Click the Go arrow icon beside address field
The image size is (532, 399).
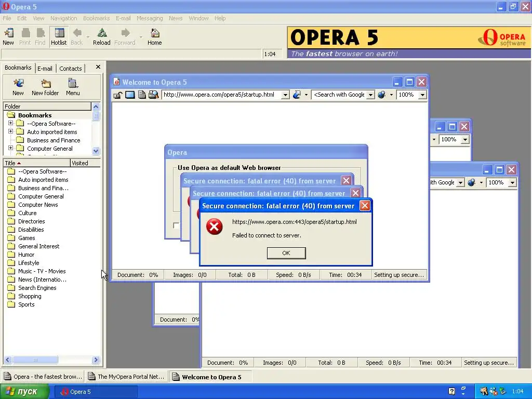tap(297, 95)
